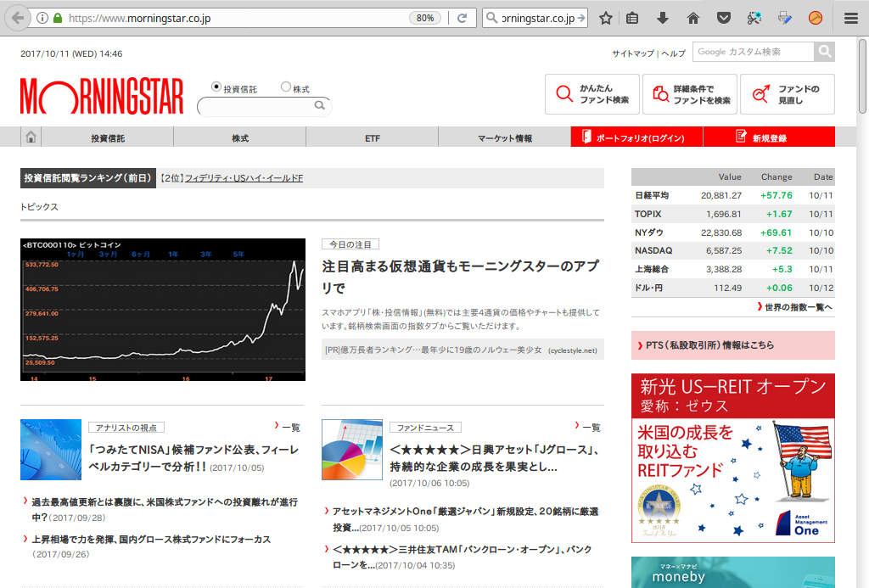Select the 投資信託 radio button
The height and width of the screenshot is (588, 869).
pos(216,87)
